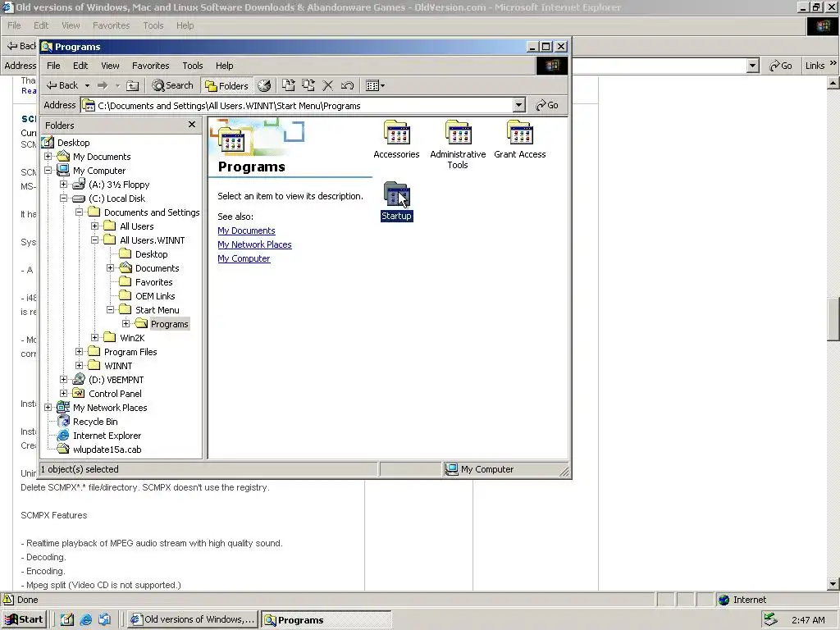Open the Edit menu in Programs window
Image resolution: width=840 pixels, height=630 pixels.
coord(80,66)
